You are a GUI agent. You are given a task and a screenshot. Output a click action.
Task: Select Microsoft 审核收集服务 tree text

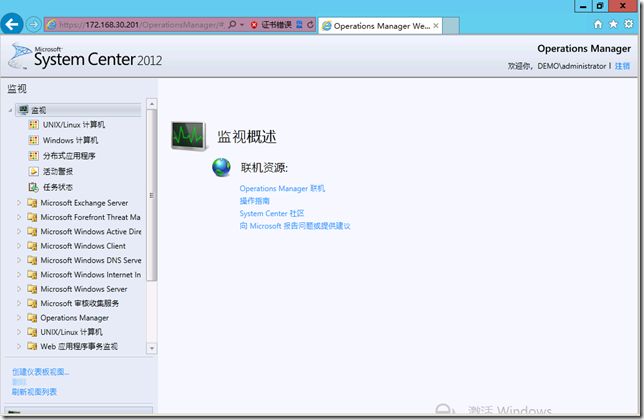[80, 303]
